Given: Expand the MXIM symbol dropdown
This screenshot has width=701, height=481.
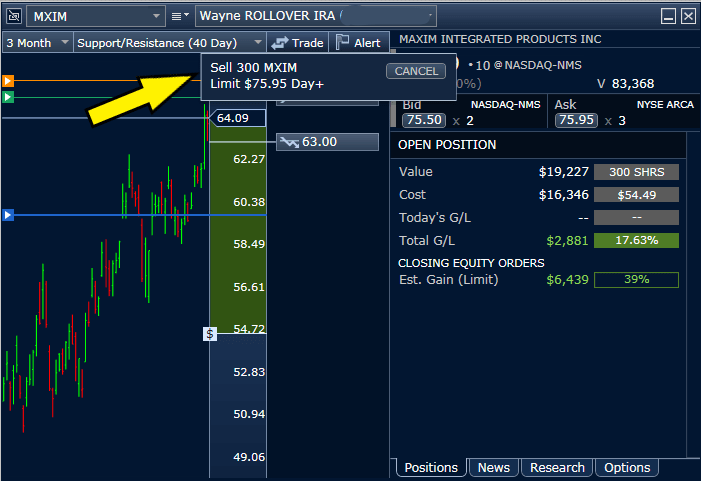Looking at the screenshot, I should [x=154, y=16].
